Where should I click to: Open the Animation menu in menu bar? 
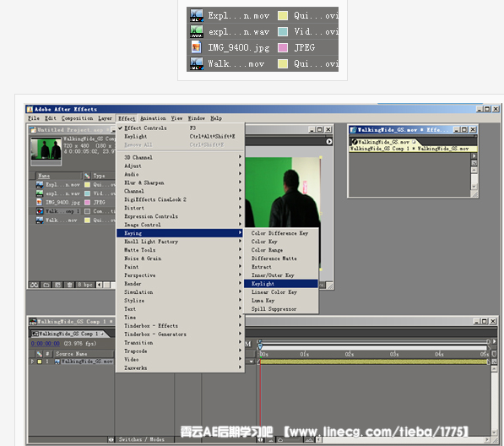point(153,118)
